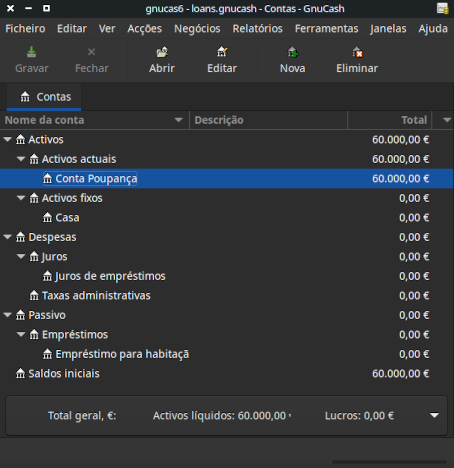The width and height of the screenshot is (454, 468).
Task: Click the Casa total 0,00 €
Action: 414,218
